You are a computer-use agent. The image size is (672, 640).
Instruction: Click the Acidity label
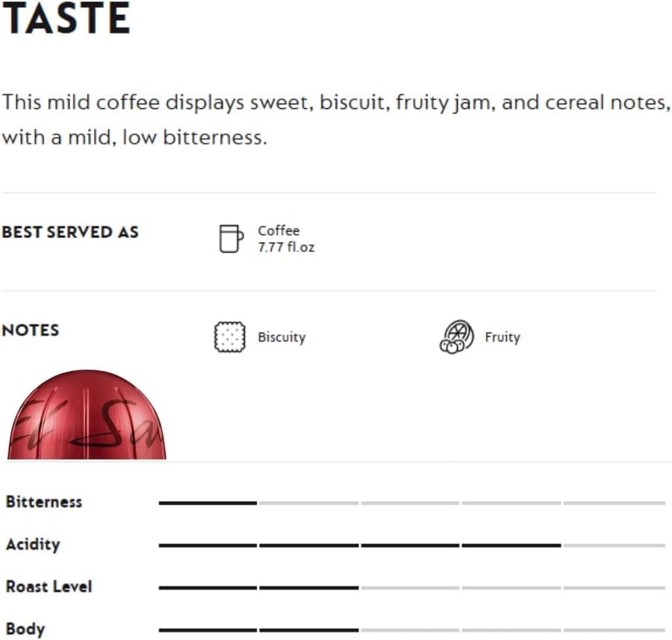point(33,544)
